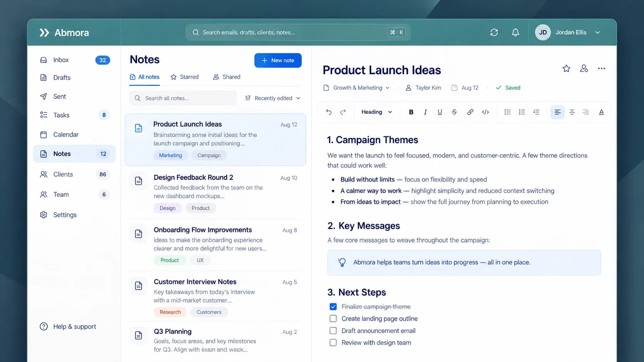Click the Search all notes field

[183, 98]
